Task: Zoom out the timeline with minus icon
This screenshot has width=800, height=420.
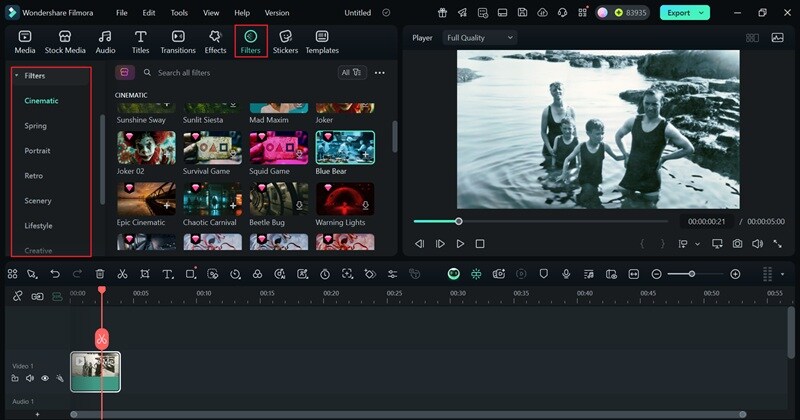Action: 657,274
